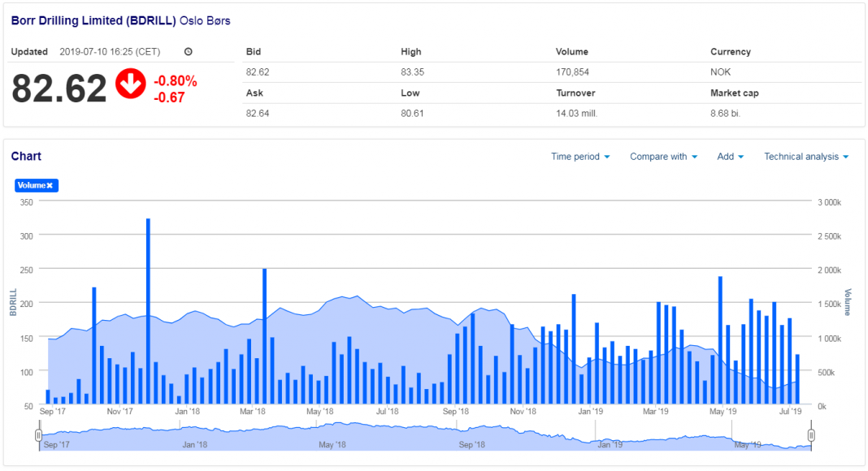868x471 pixels.
Task: Click the tallest volume bar near December 2017
Action: point(148,309)
